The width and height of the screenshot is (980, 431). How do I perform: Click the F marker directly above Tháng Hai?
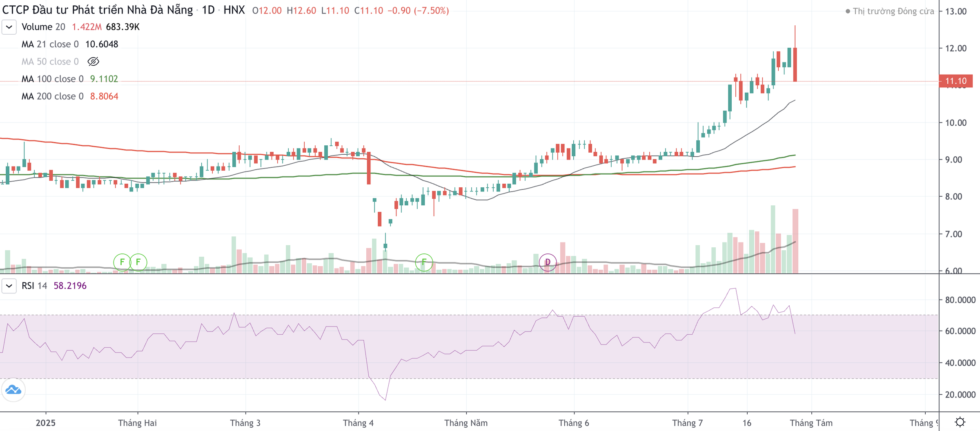point(138,262)
